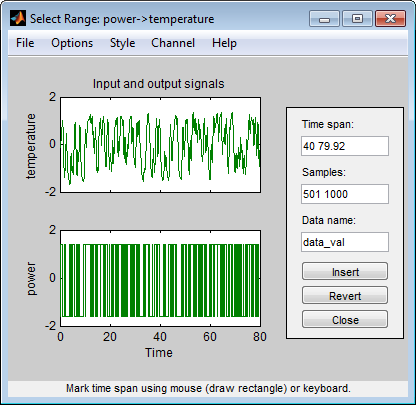Click the MATLAB logo icon in title bar
This screenshot has width=416, height=405.
(18, 18)
